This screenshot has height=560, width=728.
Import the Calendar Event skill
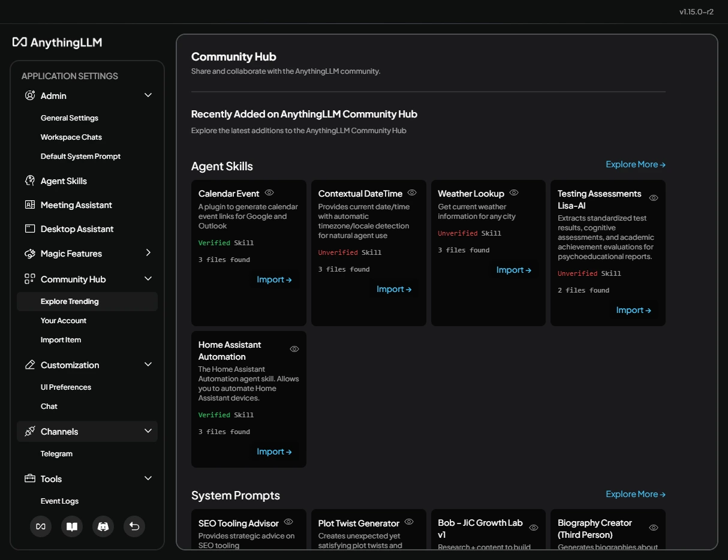(274, 279)
